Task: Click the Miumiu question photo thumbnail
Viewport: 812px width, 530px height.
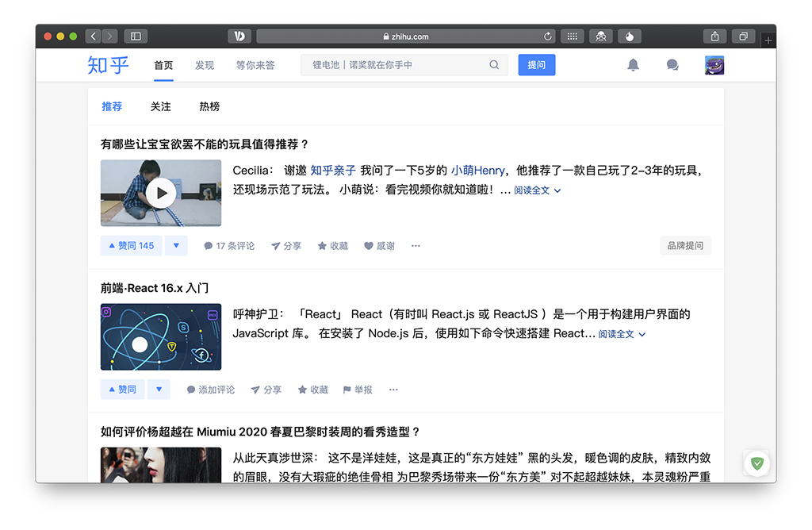Action: click(x=161, y=465)
